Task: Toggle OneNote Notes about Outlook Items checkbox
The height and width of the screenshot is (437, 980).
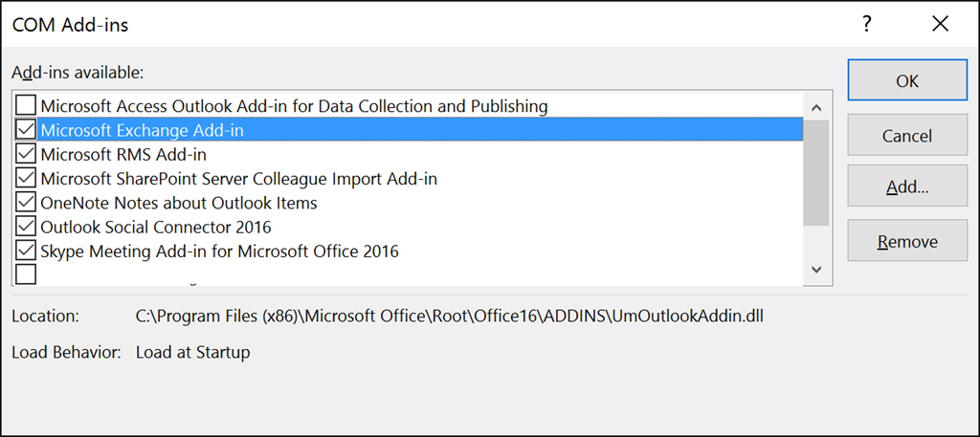Action: click(26, 203)
